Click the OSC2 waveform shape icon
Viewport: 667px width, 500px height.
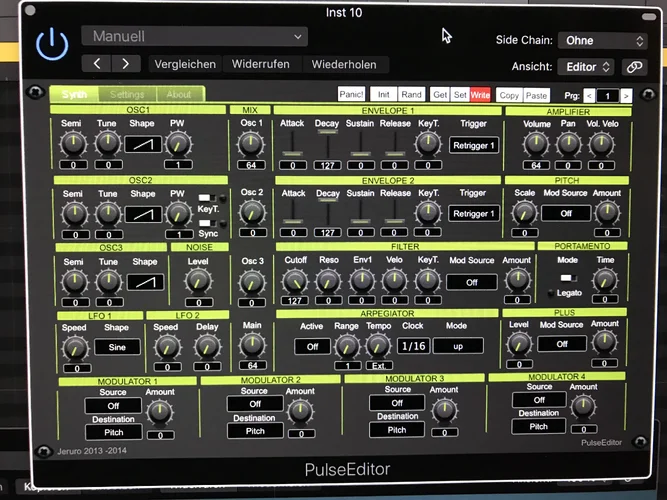143,214
